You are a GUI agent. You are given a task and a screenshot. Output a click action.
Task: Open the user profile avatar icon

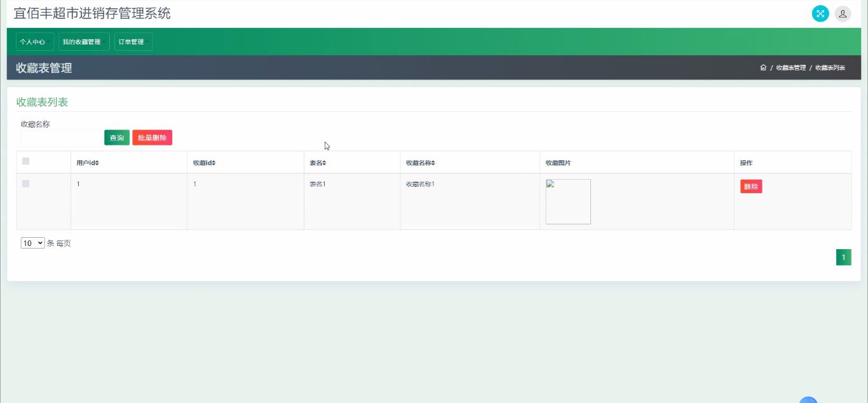click(x=843, y=13)
